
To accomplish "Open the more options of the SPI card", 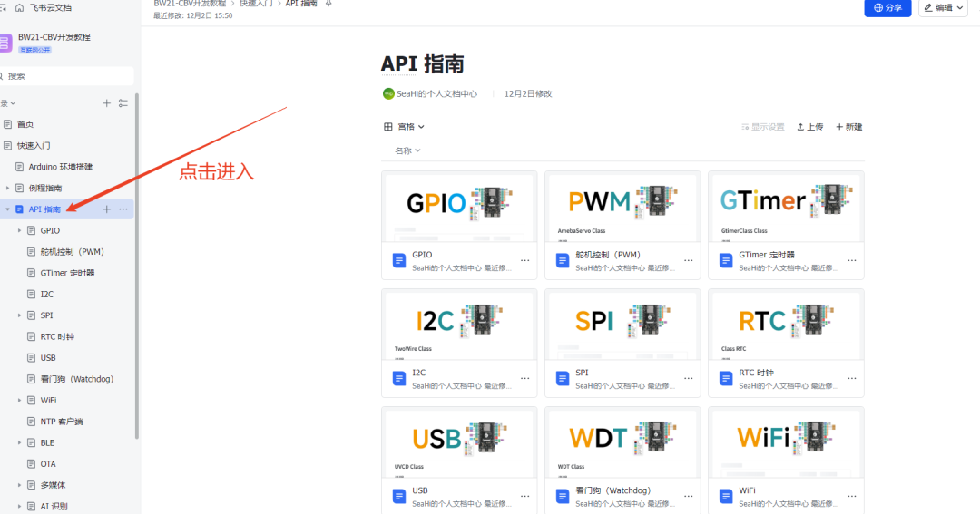I will point(688,378).
